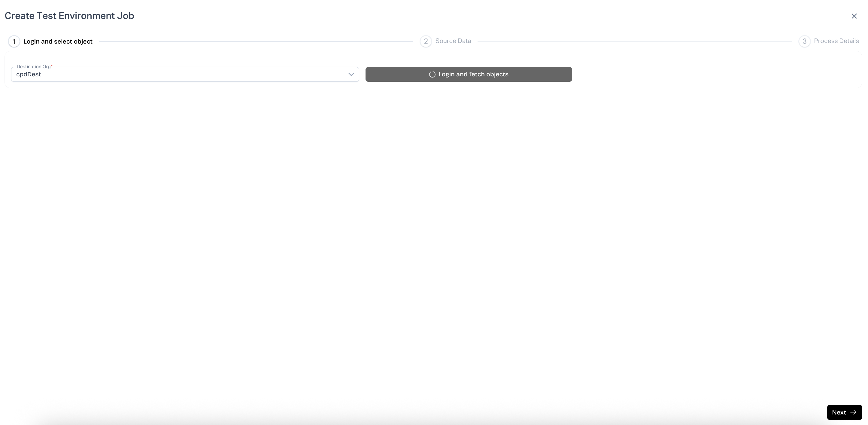868x425 pixels.
Task: Click empty form card area right of fetch button
Action: (714, 74)
